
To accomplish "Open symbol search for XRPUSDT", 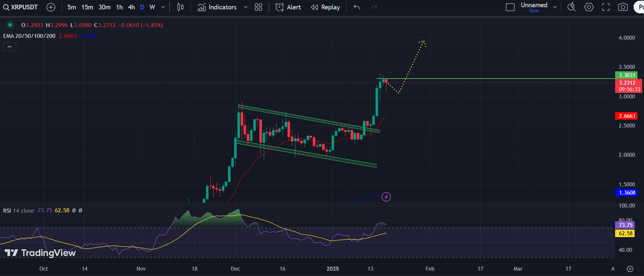I will click(x=21, y=7).
